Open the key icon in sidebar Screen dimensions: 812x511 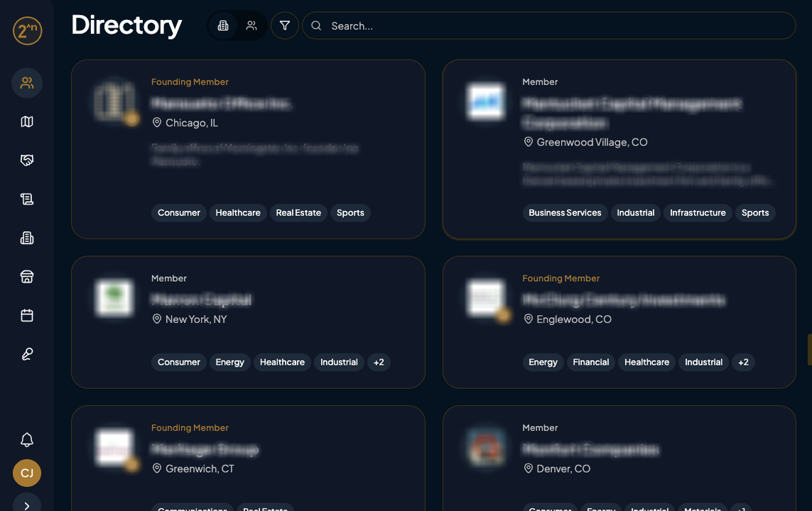pyautogui.click(x=27, y=354)
